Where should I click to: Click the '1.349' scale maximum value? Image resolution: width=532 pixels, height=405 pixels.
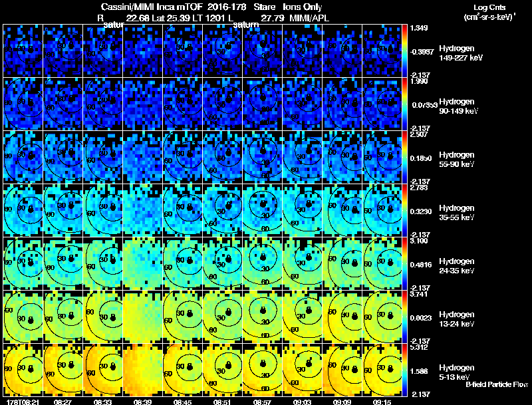[x=419, y=28]
